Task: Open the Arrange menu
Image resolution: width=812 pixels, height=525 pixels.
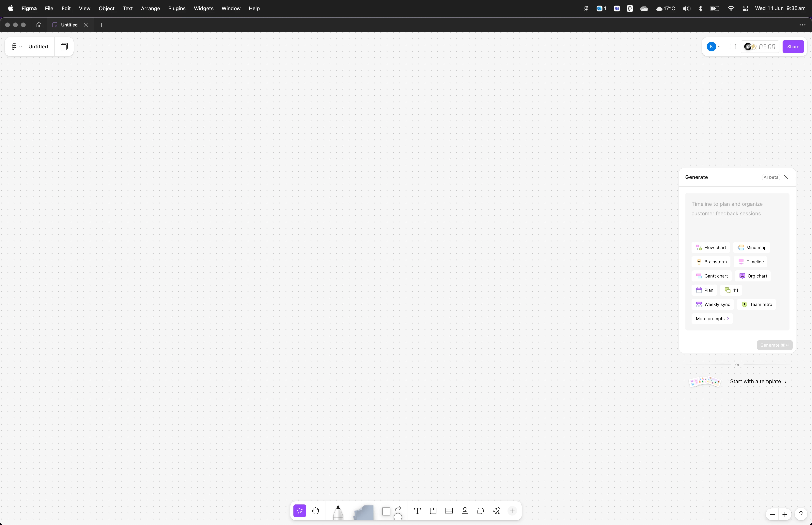Action: point(150,8)
